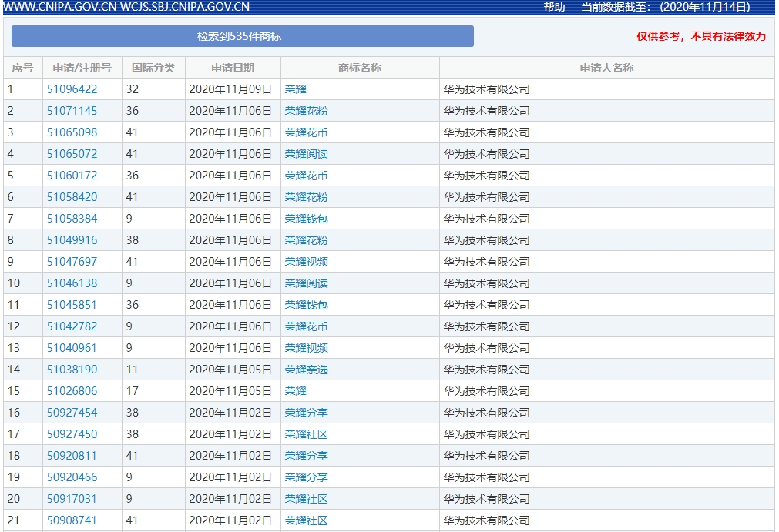Screen dimensions: 779x532
Task: Open trademark 荣耀 in row 15
Action: coord(296,391)
